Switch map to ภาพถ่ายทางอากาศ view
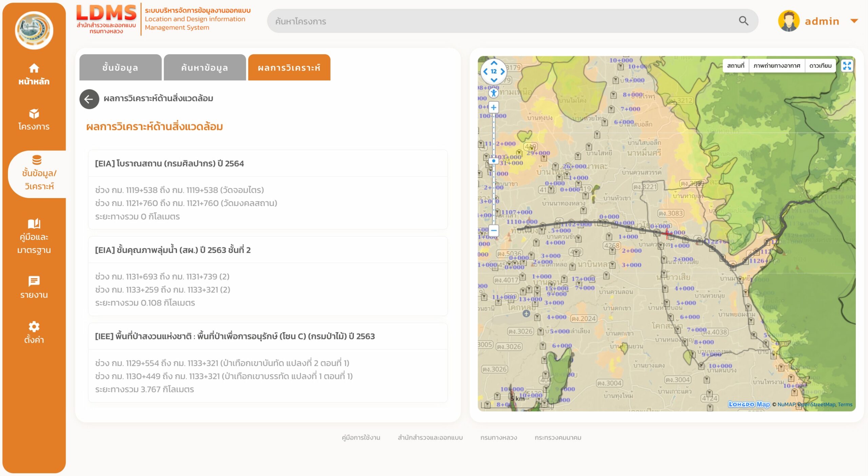868x476 pixels. (776, 66)
